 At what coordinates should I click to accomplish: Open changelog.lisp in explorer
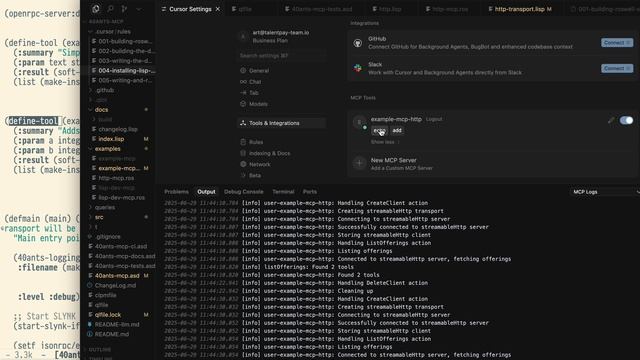click(x=118, y=129)
